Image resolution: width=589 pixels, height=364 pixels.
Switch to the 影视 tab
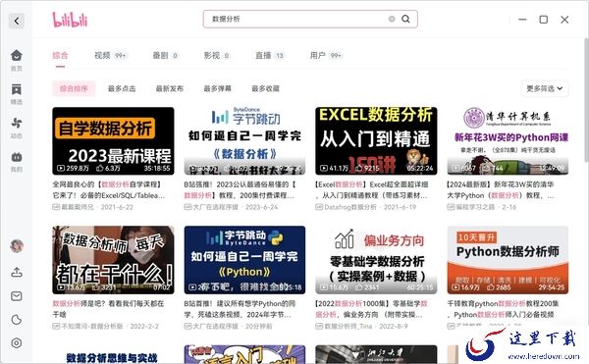217,56
